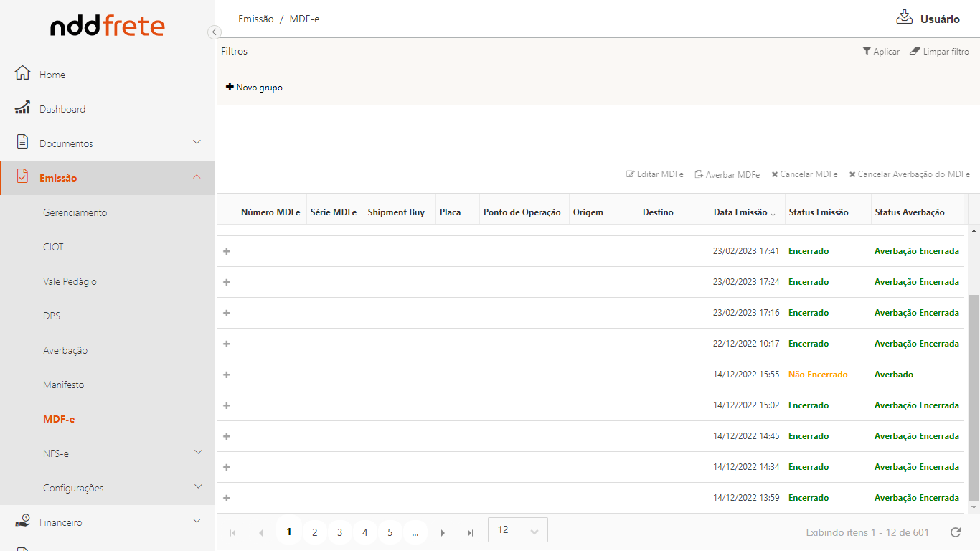Click the Financeiro hand-coin icon

click(22, 521)
